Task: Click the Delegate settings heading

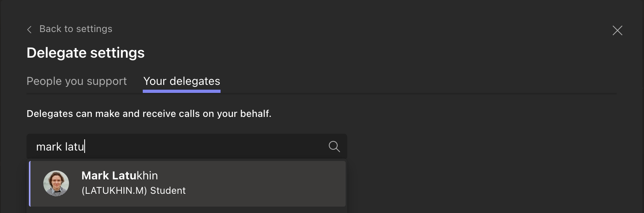Action: pos(85,53)
